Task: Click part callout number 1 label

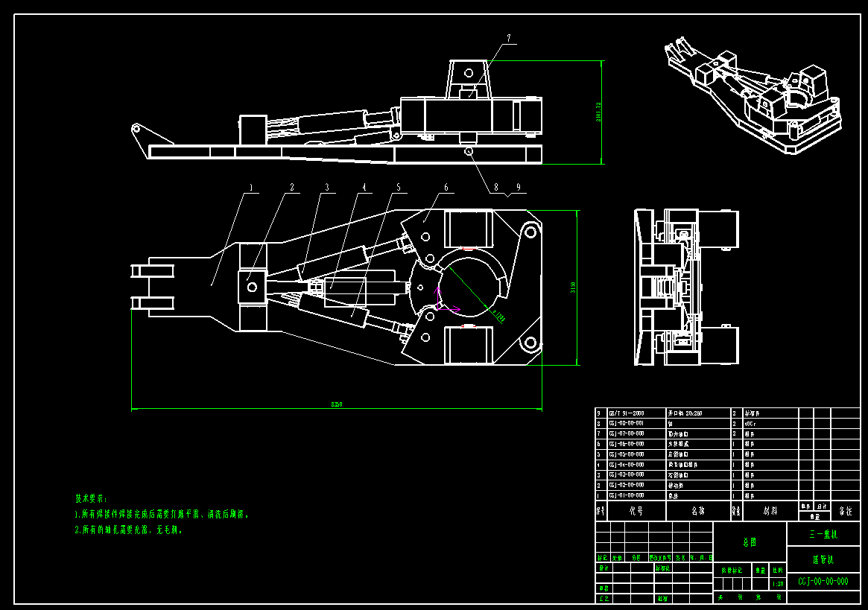Action: pyautogui.click(x=252, y=188)
